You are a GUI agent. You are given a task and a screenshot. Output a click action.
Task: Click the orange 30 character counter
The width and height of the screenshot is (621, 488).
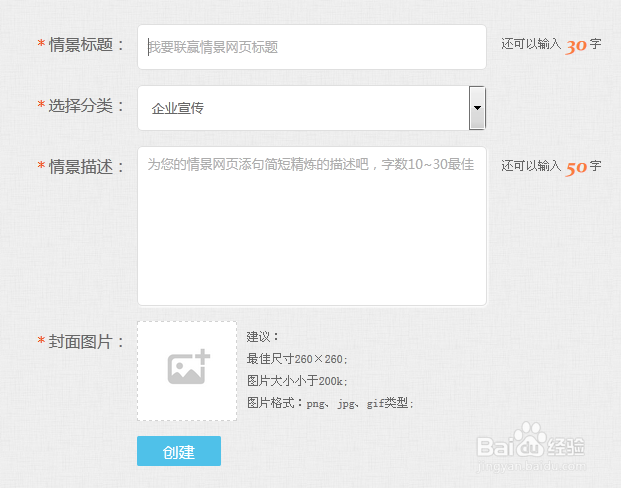click(x=576, y=47)
